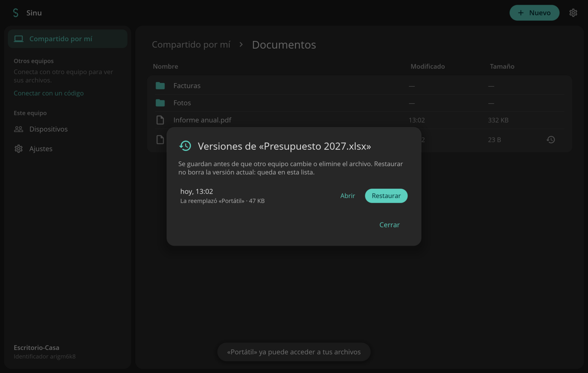Click the history clock icon in dialog title
Viewport: 588px width, 373px height.
[185, 146]
